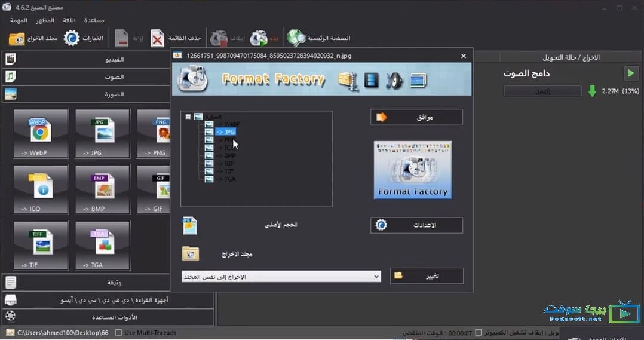Image resolution: width=644 pixels, height=340 pixels.
Task: Open the Settings button in dialog
Action: [x=416, y=225]
